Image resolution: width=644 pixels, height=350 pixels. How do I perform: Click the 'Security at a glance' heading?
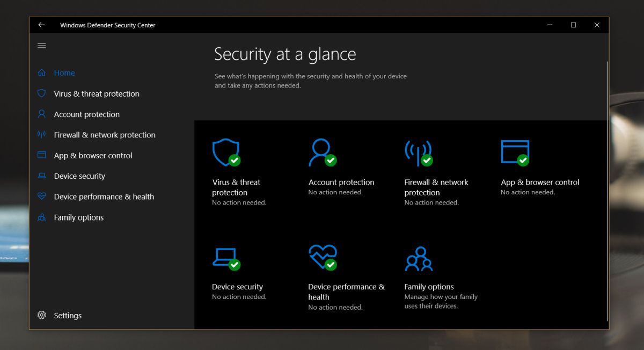pos(285,54)
